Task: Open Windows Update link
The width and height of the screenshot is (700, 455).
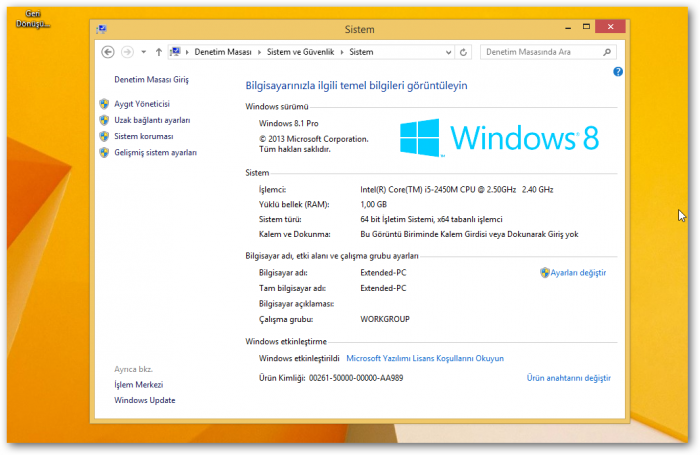Action: point(145,400)
